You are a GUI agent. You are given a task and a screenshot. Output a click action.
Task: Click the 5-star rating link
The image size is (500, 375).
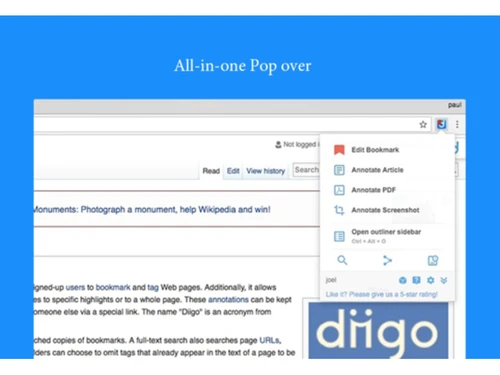click(x=382, y=294)
